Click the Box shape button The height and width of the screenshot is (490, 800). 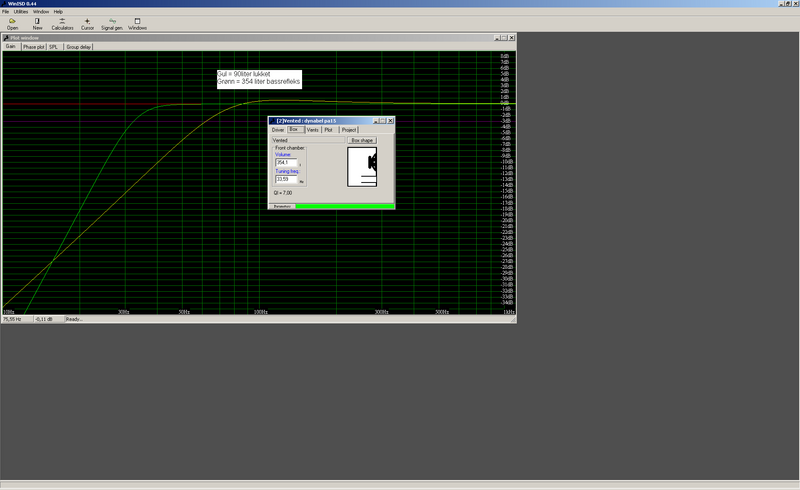(362, 140)
